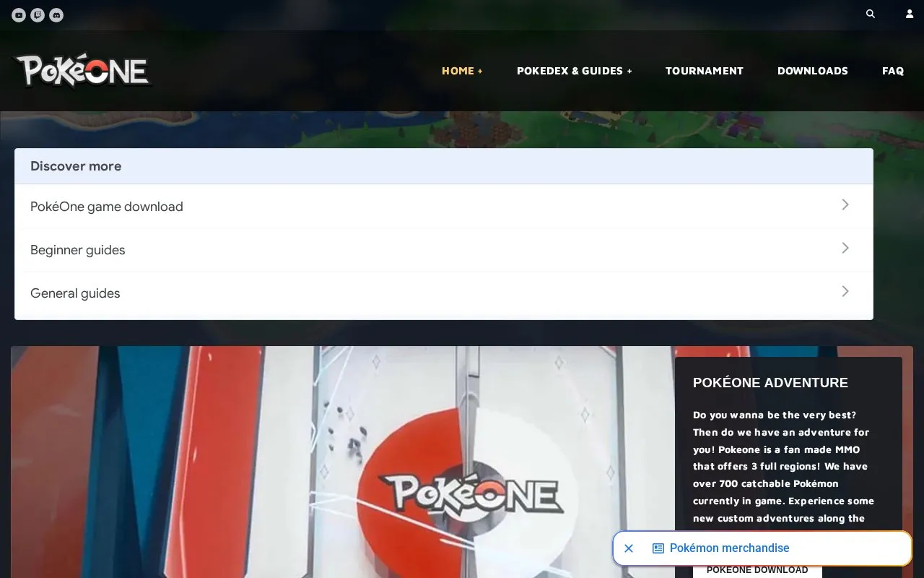Click the PokéOne logo in header

click(x=83, y=71)
